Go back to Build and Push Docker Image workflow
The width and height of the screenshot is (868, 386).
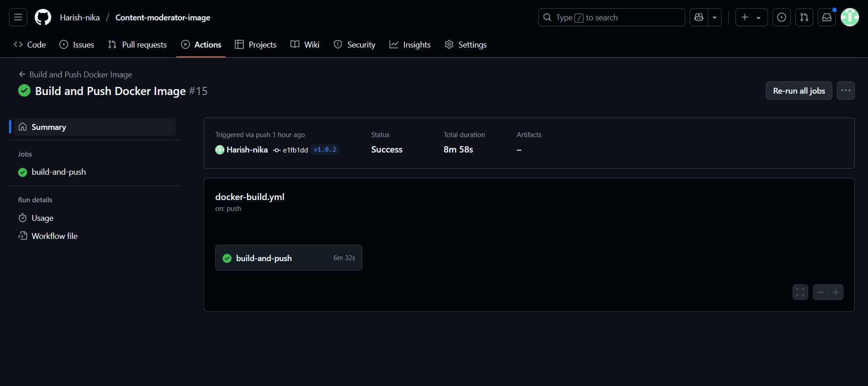[76, 74]
